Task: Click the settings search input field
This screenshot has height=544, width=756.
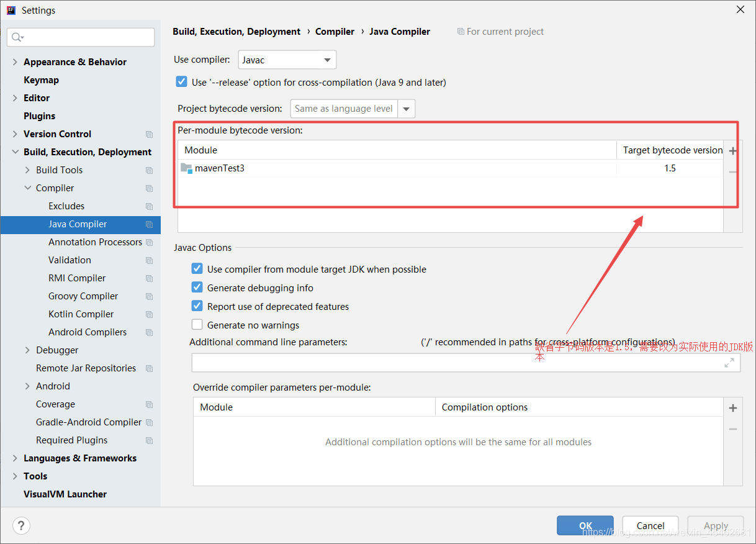Action: [x=81, y=37]
